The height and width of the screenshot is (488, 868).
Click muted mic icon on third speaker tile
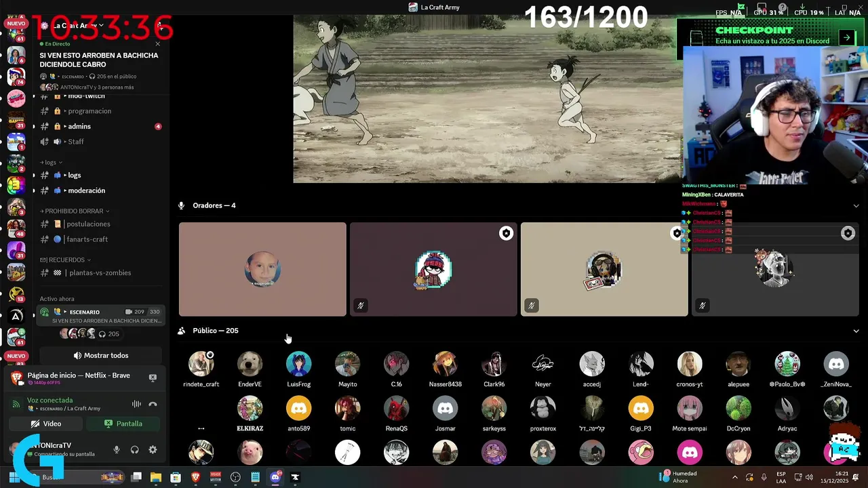tap(532, 306)
